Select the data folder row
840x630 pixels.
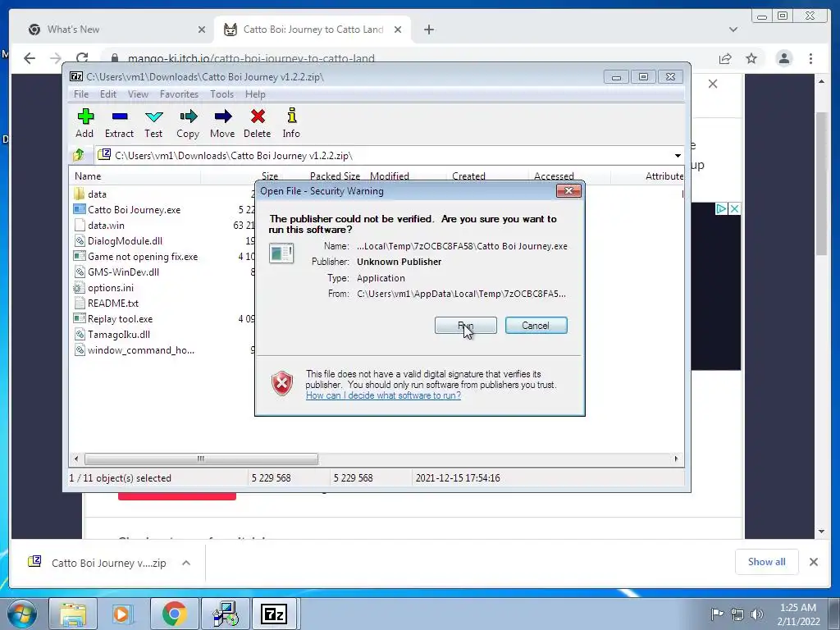point(97,194)
